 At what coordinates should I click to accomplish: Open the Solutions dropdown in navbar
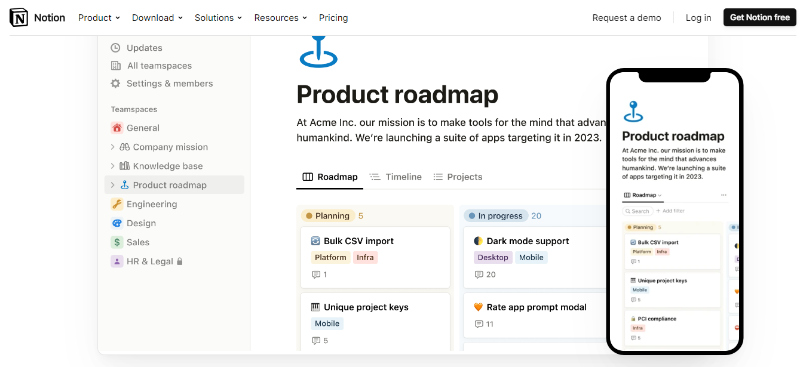[218, 18]
